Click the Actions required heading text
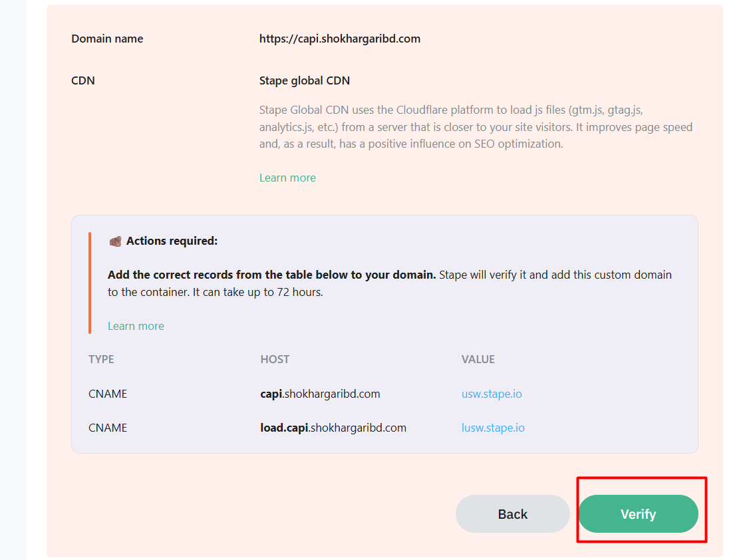 pos(172,241)
